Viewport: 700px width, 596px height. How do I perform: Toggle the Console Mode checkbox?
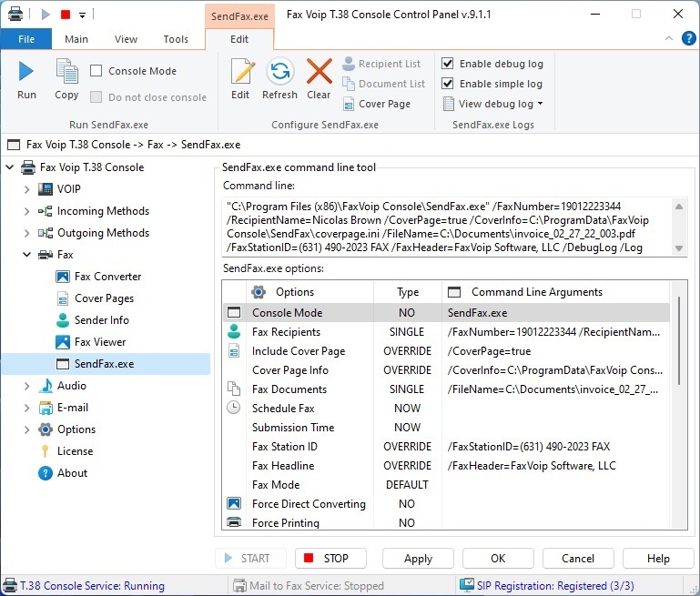(96, 70)
